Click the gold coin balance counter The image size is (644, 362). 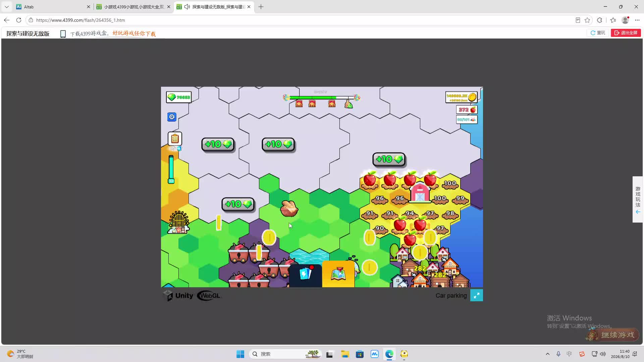462,97
